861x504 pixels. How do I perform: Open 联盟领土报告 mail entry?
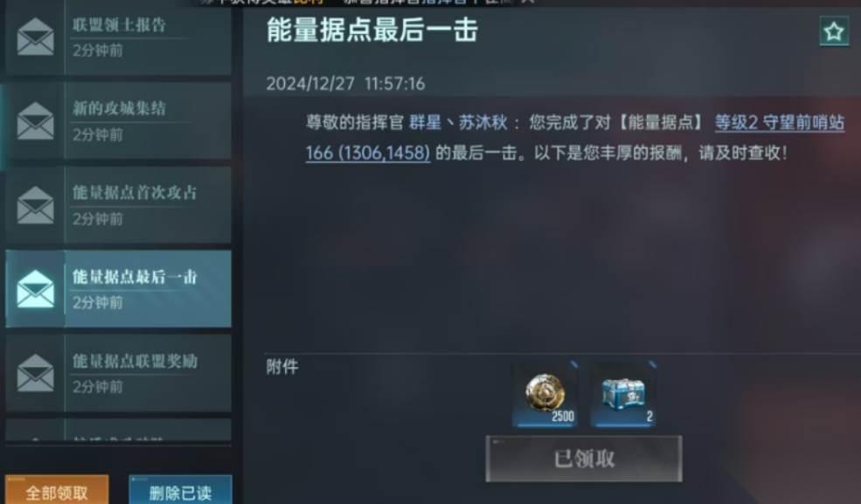[x=118, y=37]
